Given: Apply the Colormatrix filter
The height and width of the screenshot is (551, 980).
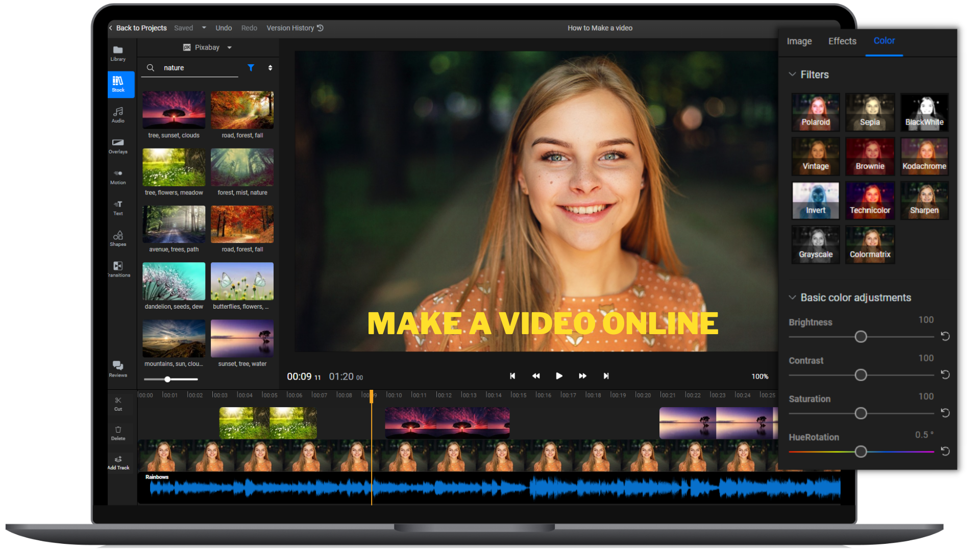Looking at the screenshot, I should pyautogui.click(x=870, y=244).
